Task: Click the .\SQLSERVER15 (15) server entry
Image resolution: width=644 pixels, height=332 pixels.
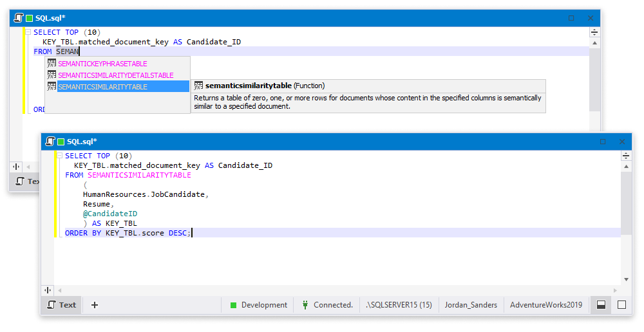Action: click(x=399, y=305)
